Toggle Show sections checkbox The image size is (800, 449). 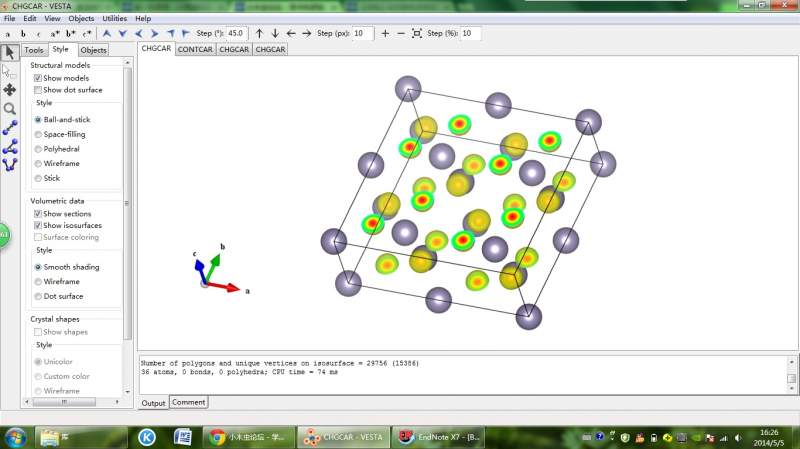click(x=38, y=214)
